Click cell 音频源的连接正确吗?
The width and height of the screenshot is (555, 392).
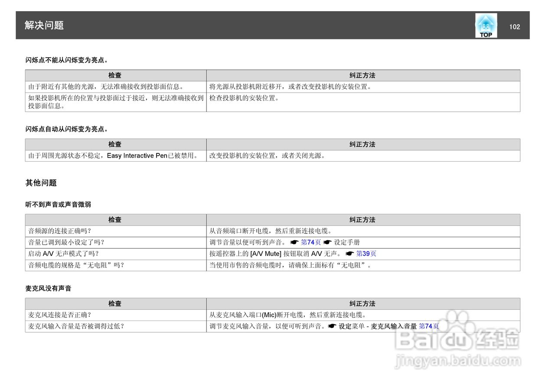pos(116,231)
